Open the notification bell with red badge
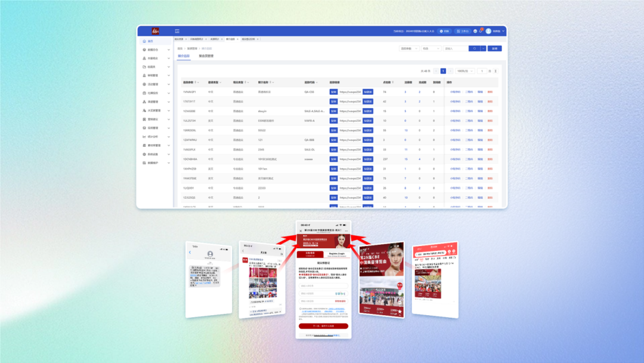Image resolution: width=644 pixels, height=363 pixels. [x=481, y=31]
